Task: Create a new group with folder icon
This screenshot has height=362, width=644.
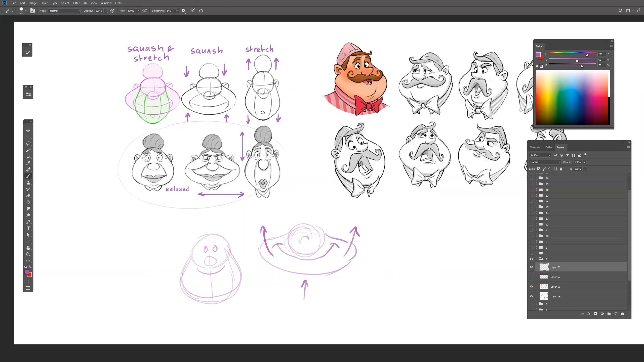Action: 609,314
